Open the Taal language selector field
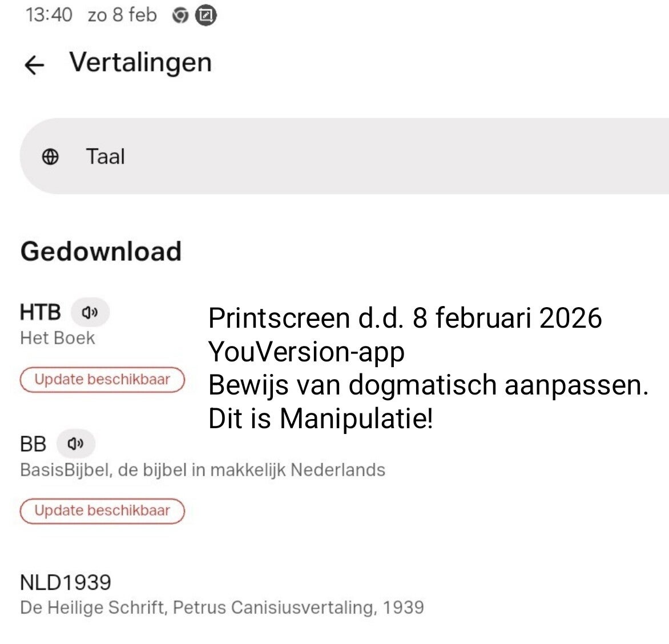 click(342, 156)
